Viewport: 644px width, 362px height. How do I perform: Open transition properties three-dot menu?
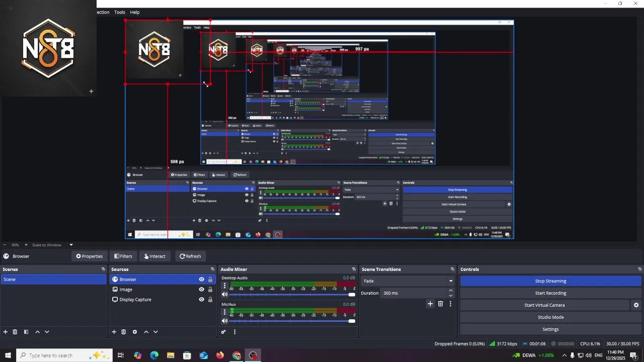coord(450,304)
